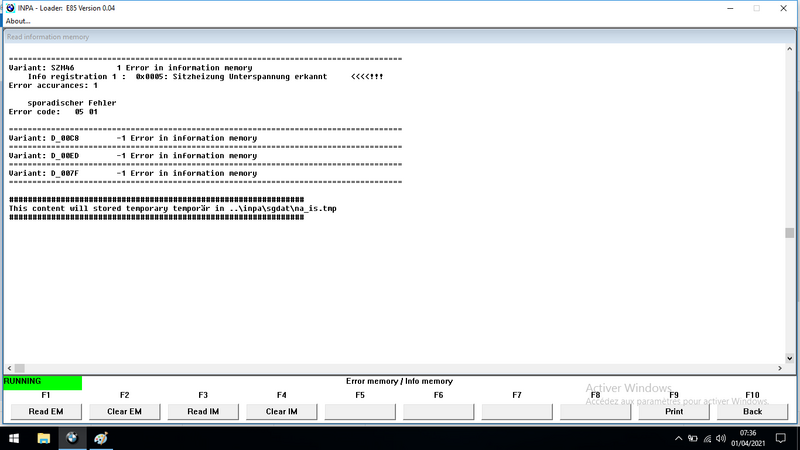The height and width of the screenshot is (450, 800).
Task: Click 'Variant: SZM46' line
Action: pyautogui.click(x=131, y=68)
